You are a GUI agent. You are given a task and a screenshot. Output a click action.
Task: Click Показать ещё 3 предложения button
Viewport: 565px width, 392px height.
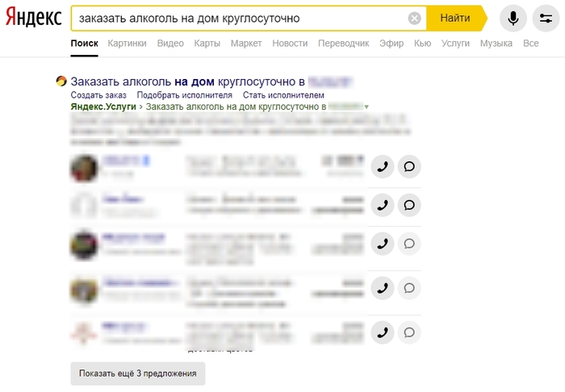(x=138, y=373)
